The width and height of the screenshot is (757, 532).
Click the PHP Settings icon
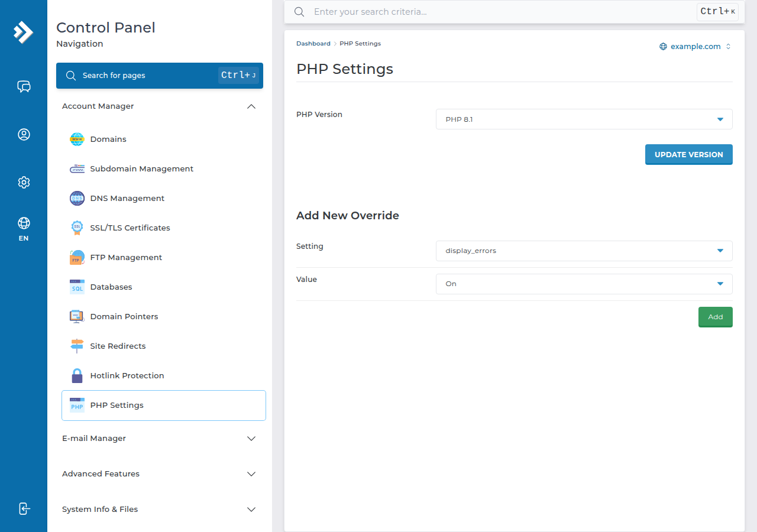coord(77,406)
